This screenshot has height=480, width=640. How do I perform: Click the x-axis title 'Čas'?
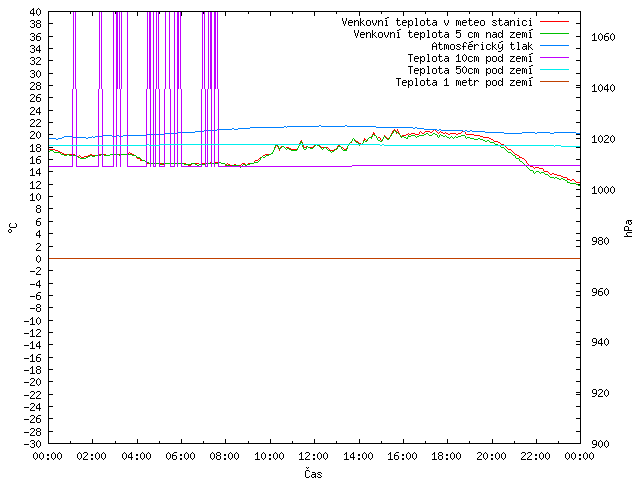313,473
